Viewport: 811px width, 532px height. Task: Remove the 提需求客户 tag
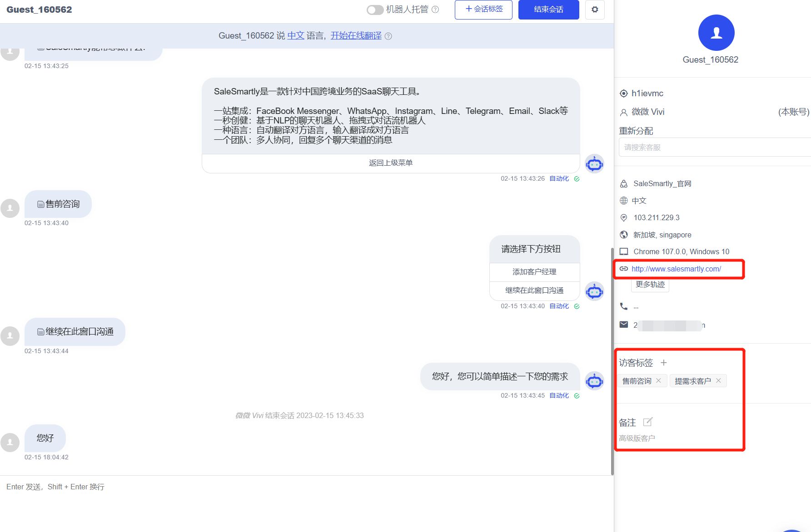pyautogui.click(x=718, y=380)
